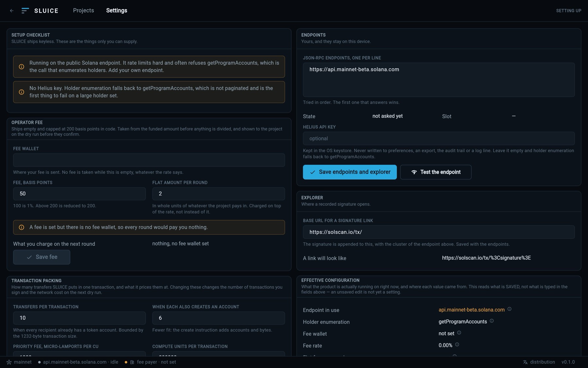
Task: Focus the JSON-RPC endpoints text area
Action: (439, 80)
